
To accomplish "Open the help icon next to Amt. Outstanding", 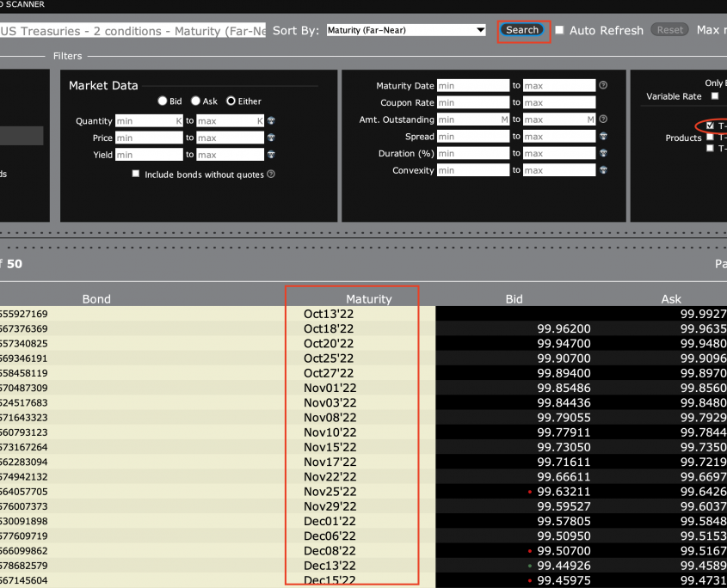I will click(x=603, y=119).
